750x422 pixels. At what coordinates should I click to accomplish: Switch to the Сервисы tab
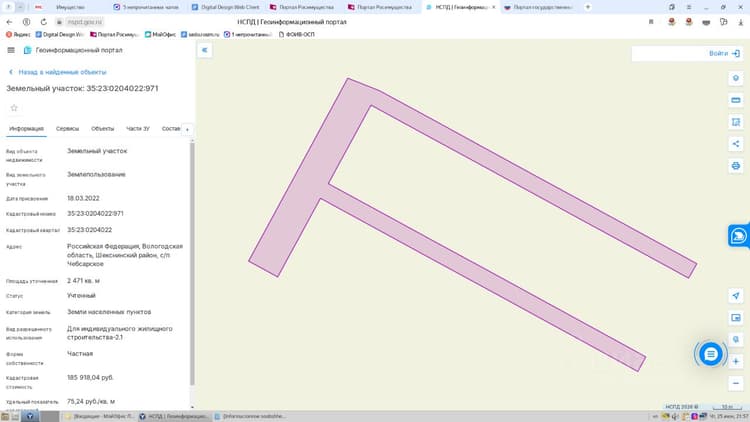[x=67, y=129]
